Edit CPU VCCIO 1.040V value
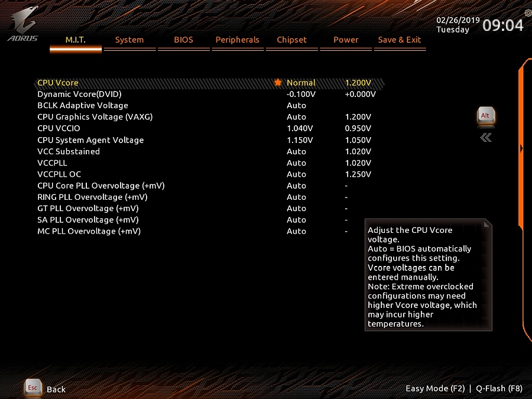This screenshot has width=532, height=399. 300,129
